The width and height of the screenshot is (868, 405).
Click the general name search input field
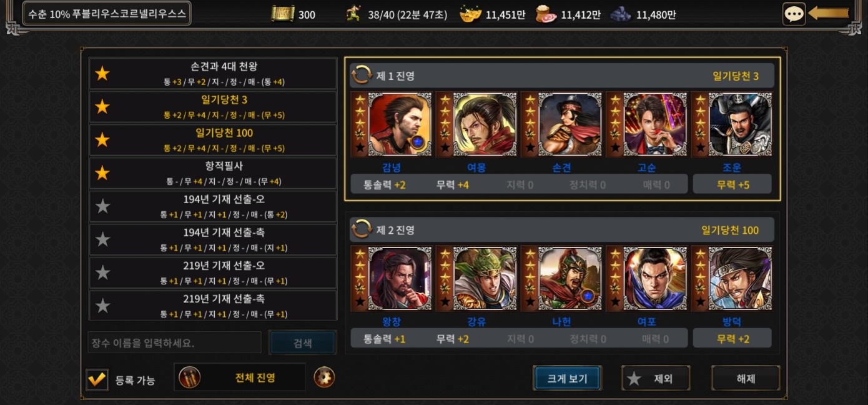coord(174,342)
